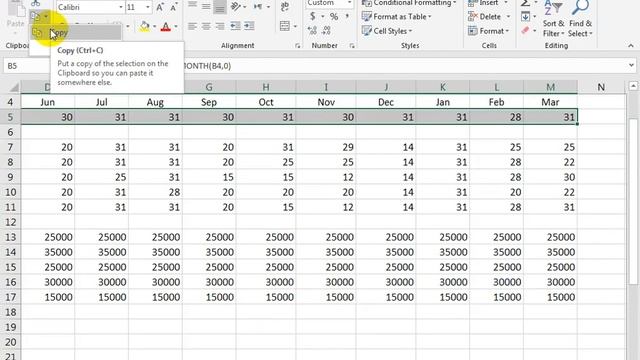Toggle Center alignment
Screen dimensions: 640x360
pyautogui.click(x=206, y=26)
